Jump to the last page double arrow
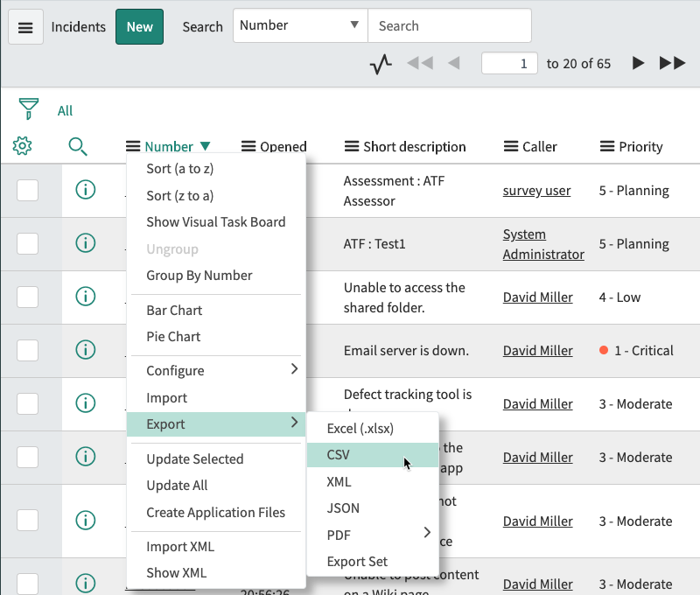700x595 pixels. coord(672,63)
